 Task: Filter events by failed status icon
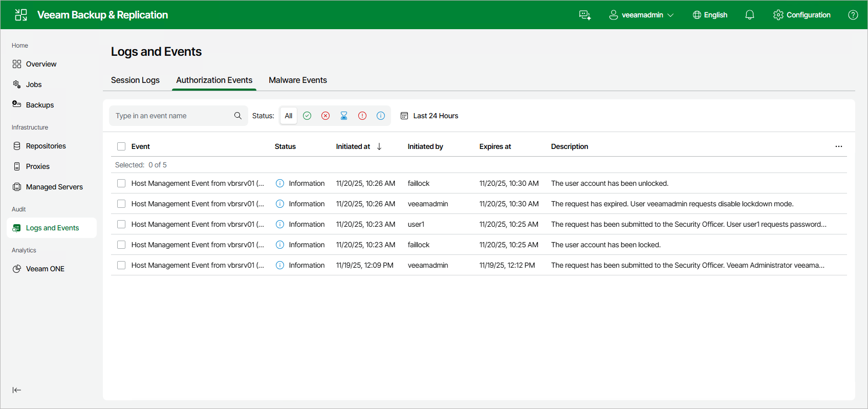point(325,116)
